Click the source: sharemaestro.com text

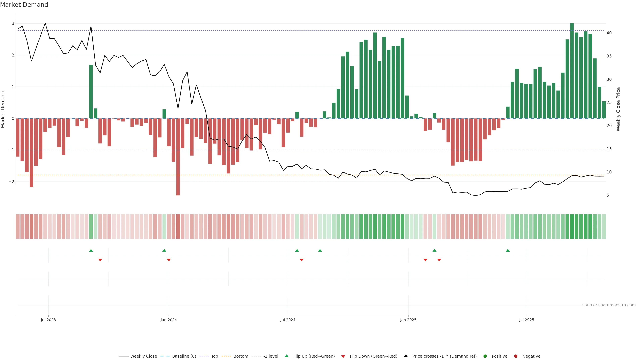pyautogui.click(x=609, y=305)
